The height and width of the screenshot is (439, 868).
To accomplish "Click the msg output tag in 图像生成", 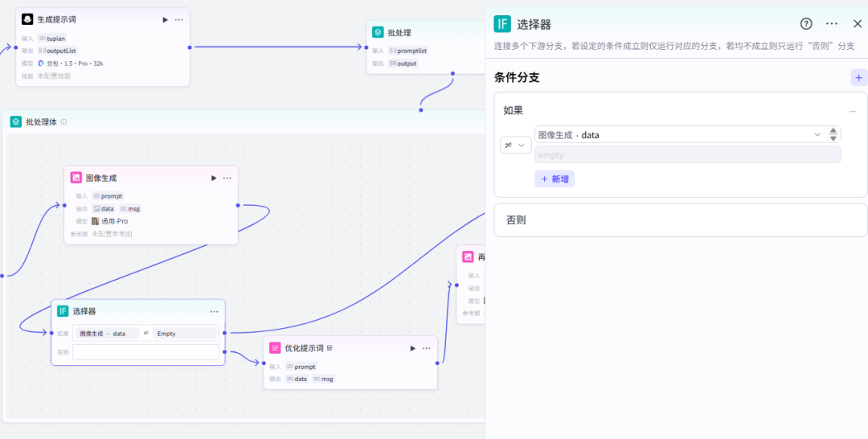I will pyautogui.click(x=130, y=209).
